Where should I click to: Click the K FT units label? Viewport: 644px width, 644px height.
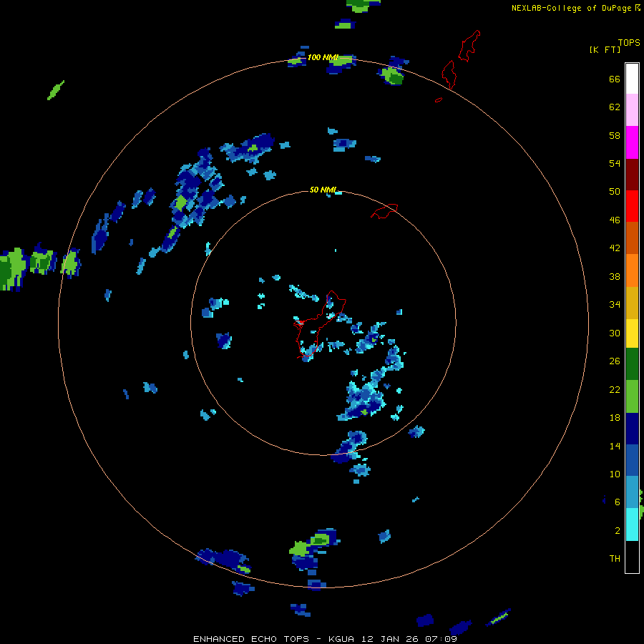tap(605, 49)
